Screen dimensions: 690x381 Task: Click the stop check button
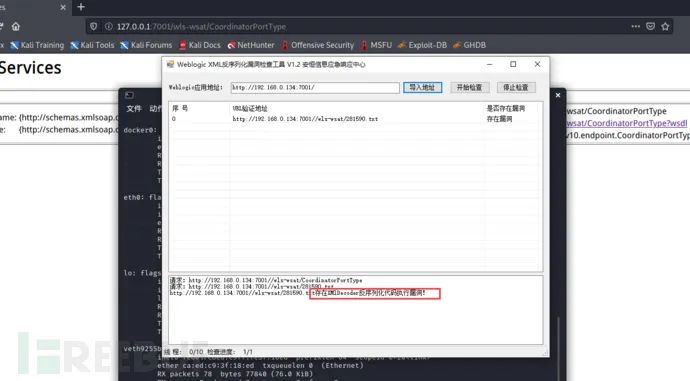point(516,88)
